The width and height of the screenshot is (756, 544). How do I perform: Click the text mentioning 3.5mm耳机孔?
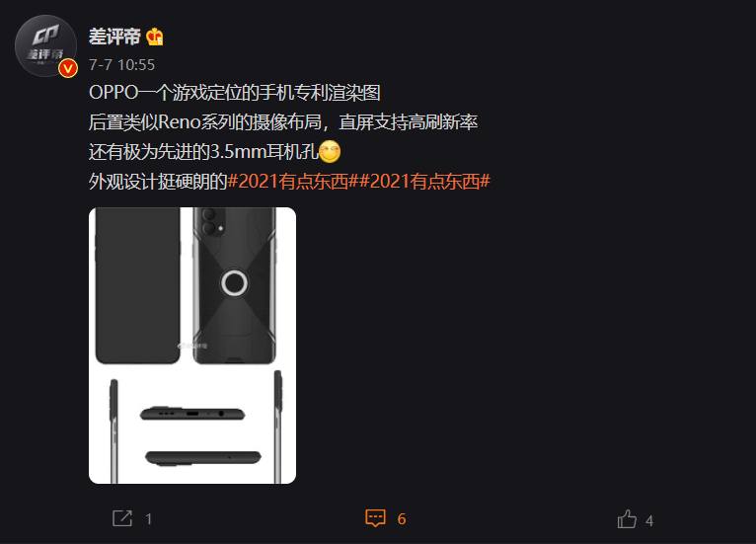click(203, 152)
